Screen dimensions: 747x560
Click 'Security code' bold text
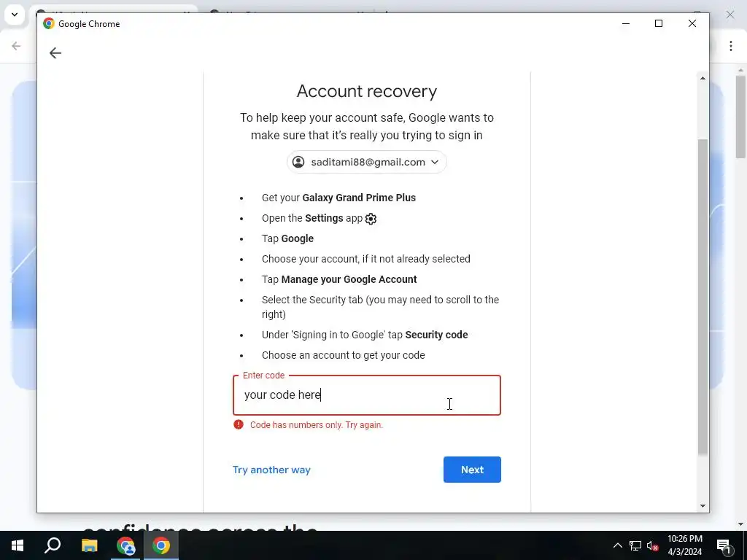pos(436,335)
